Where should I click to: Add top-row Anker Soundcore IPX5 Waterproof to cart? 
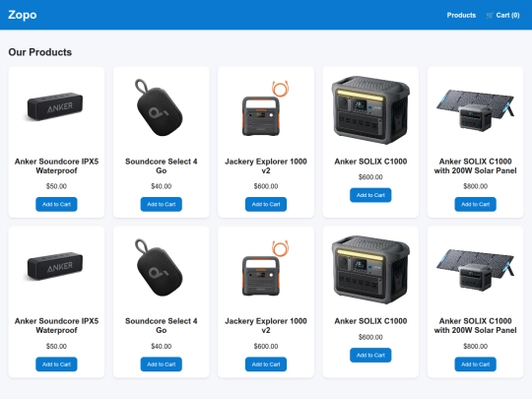pos(56,204)
